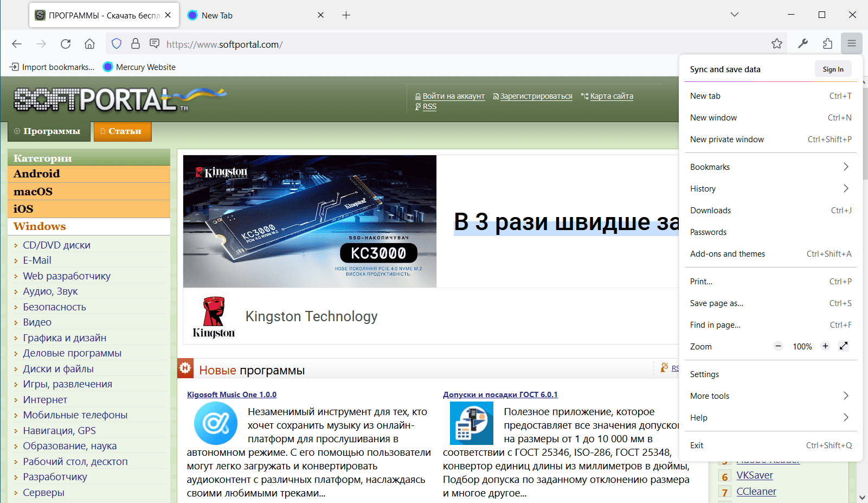
Task: Select the macOS category
Action: (89, 192)
